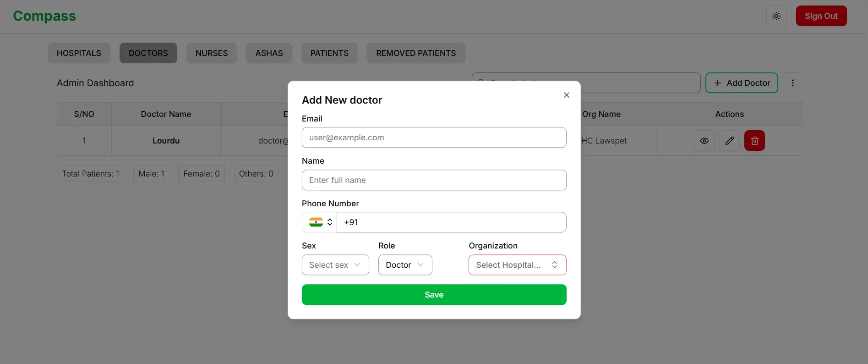Screen dimensions: 868x364
Task: Click the Org Name column header
Action: [601, 114]
